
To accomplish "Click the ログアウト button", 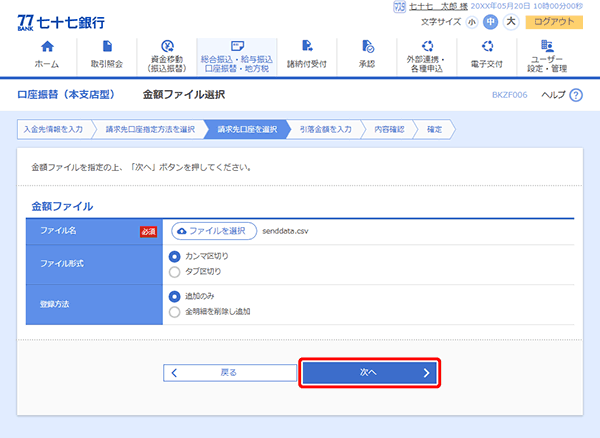I will coord(554,22).
